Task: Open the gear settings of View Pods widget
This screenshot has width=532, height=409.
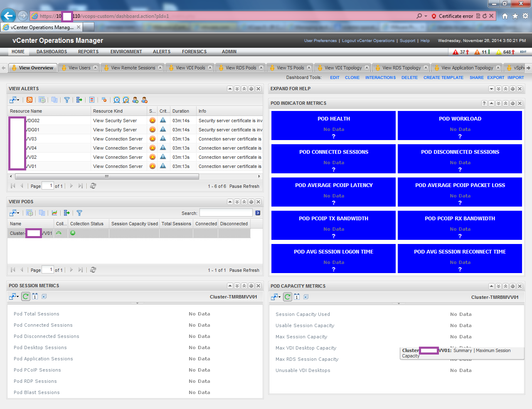Action: tap(251, 202)
